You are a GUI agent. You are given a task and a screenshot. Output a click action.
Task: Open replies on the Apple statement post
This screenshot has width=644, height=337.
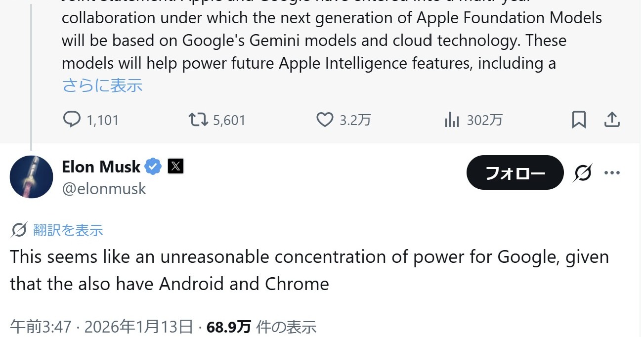pos(73,119)
